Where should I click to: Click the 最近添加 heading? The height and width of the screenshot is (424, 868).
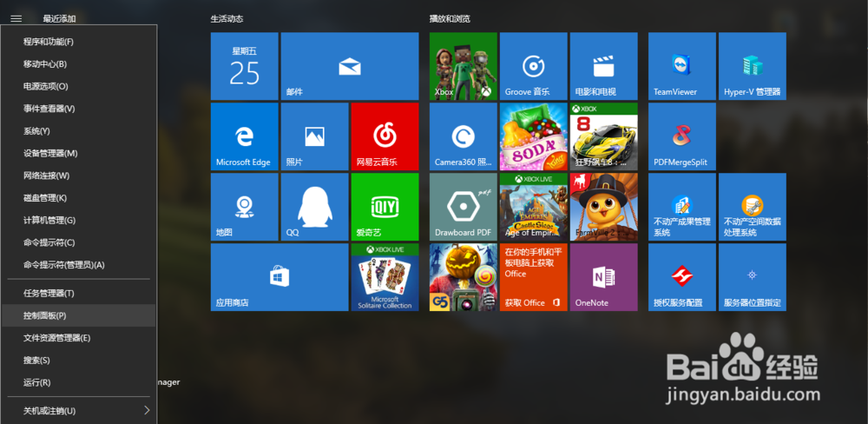point(59,19)
